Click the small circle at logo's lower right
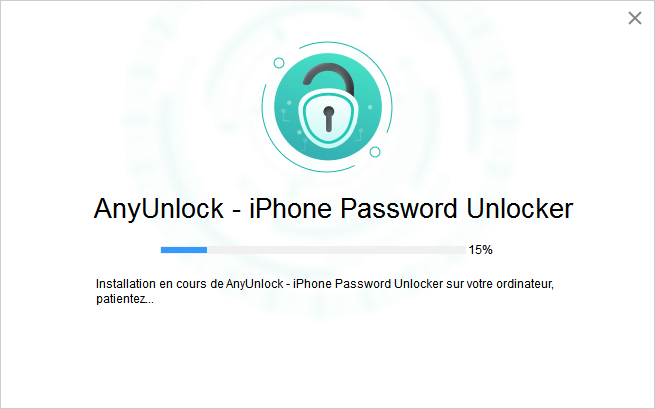The image size is (655, 409). (x=375, y=152)
